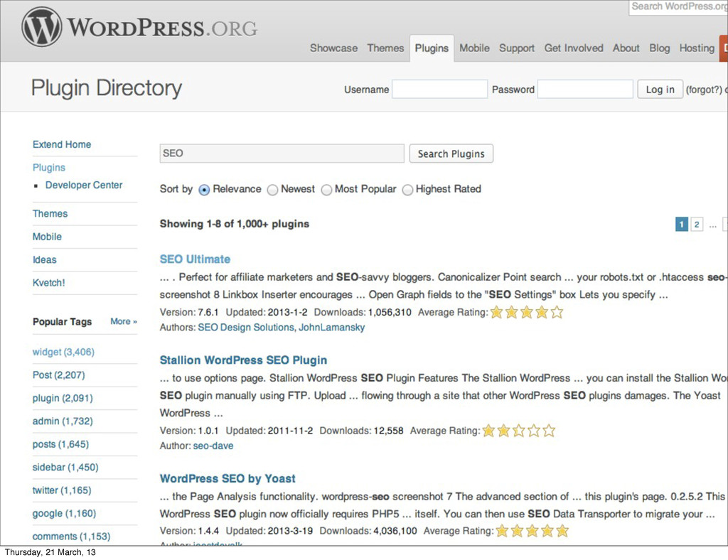Open the Blog navigation item

pyautogui.click(x=659, y=48)
